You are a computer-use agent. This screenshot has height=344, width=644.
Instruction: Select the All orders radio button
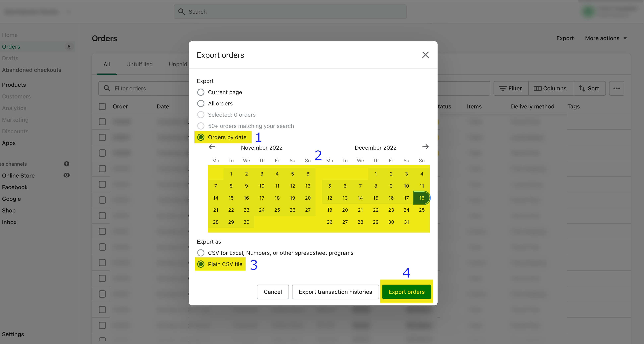201,103
